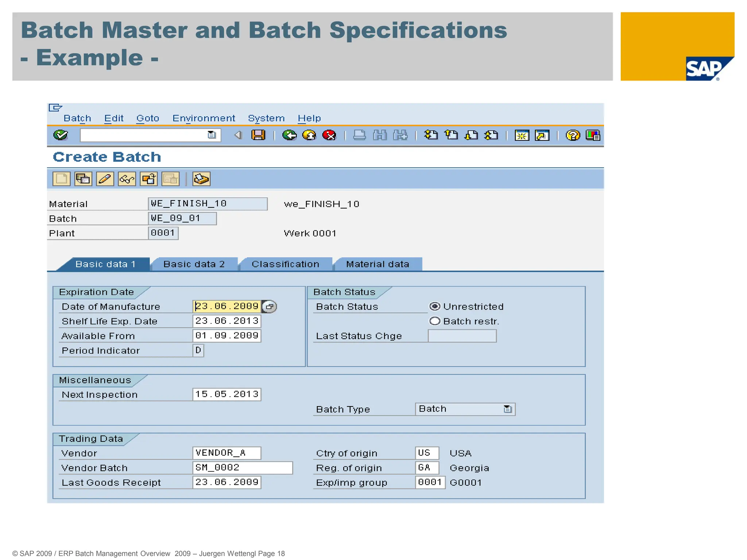Click the Create blank page icon
This screenshot has width=747, height=560.
(x=61, y=179)
